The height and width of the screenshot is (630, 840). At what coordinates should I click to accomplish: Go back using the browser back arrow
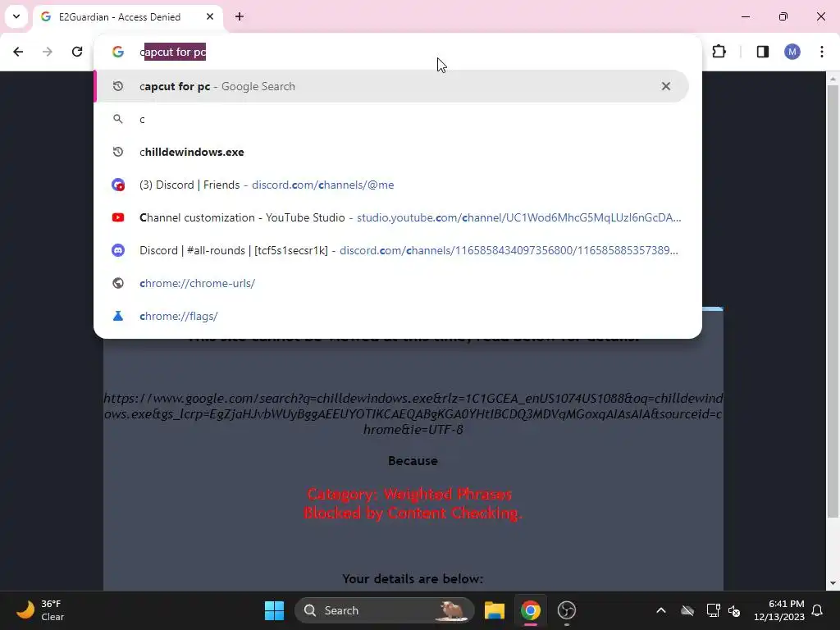[x=18, y=52]
